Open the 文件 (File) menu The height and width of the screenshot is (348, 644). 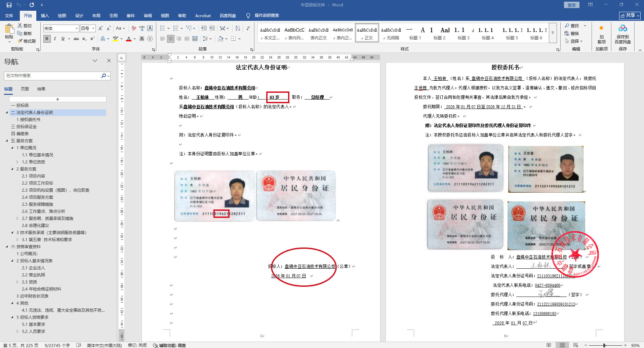pos(9,15)
